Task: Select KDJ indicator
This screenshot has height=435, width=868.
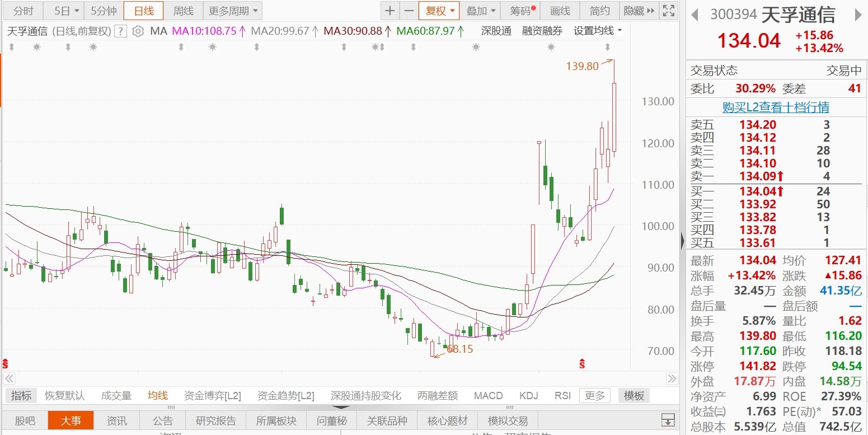Action: (529, 396)
